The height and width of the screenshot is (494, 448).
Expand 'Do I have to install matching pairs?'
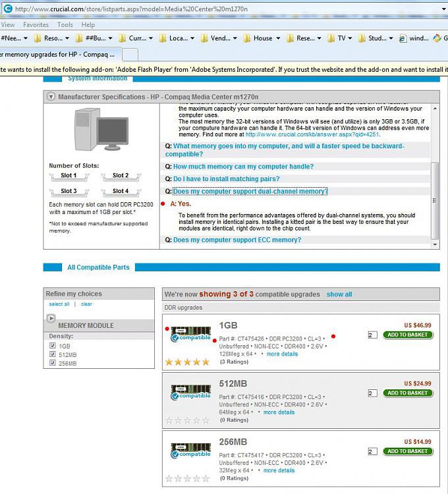tap(226, 178)
